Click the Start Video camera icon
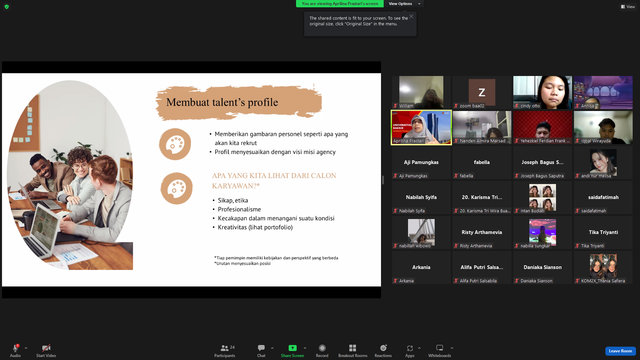640x360 pixels. pyautogui.click(x=46, y=348)
